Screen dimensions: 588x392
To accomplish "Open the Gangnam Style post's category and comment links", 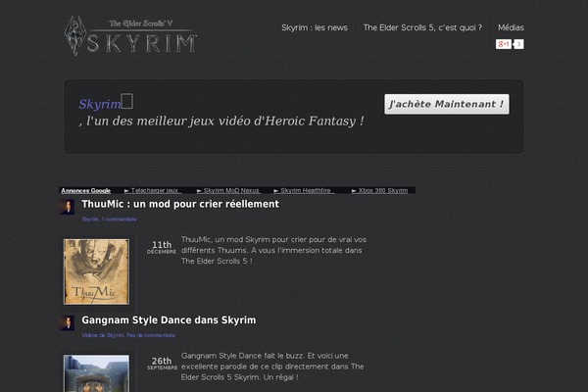I will click(128, 335).
